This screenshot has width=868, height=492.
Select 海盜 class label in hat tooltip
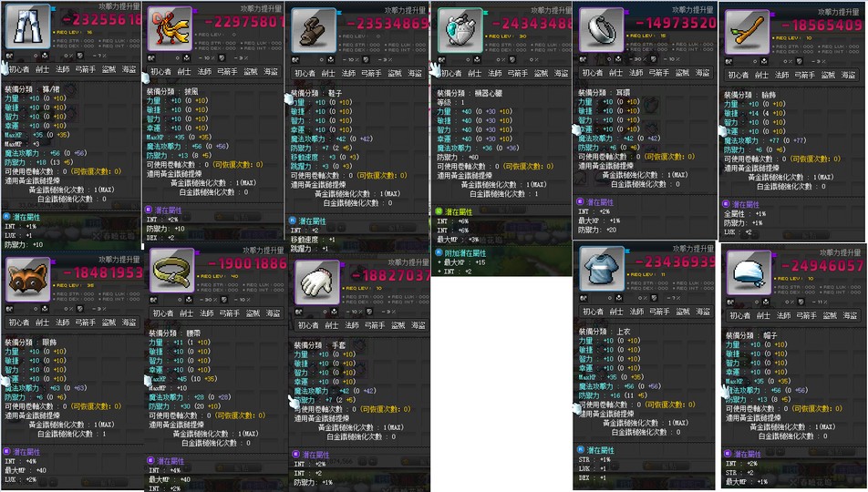pyautogui.click(x=851, y=315)
